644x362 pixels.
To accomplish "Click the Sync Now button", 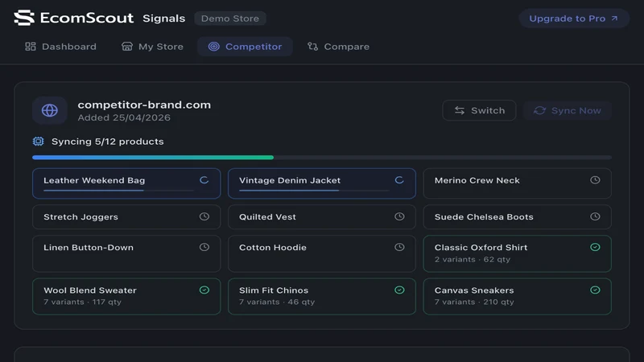I will [x=568, y=110].
